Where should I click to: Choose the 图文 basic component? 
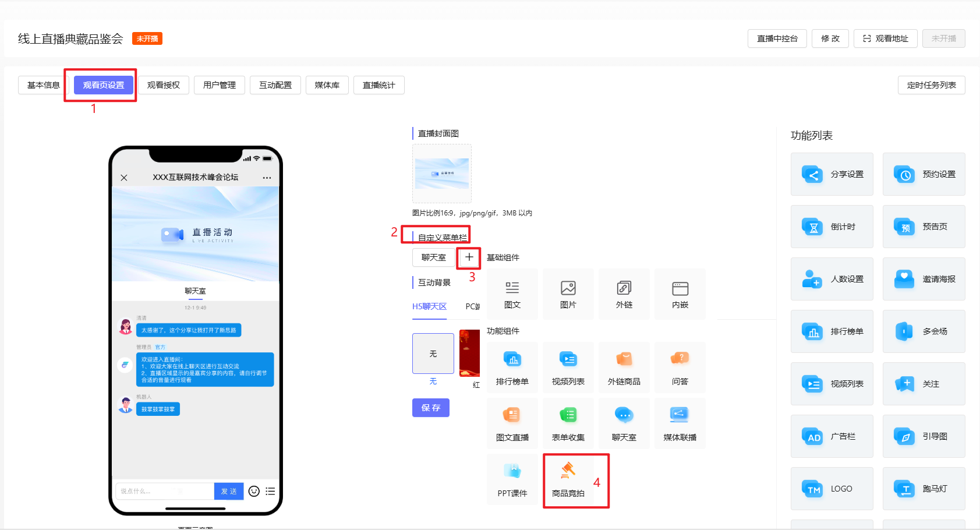click(x=512, y=294)
